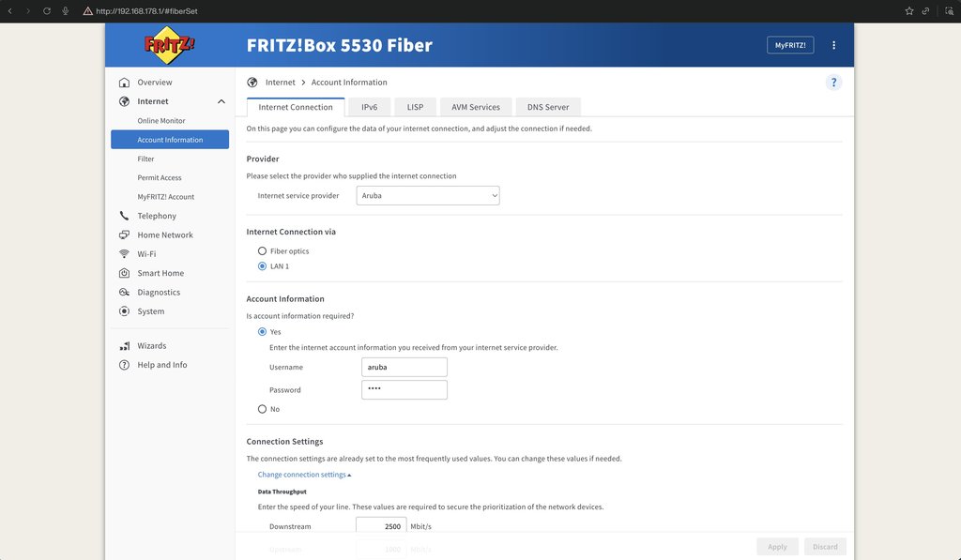Click the browser back arrow
Screen dimensions: 961x560
coord(9,11)
